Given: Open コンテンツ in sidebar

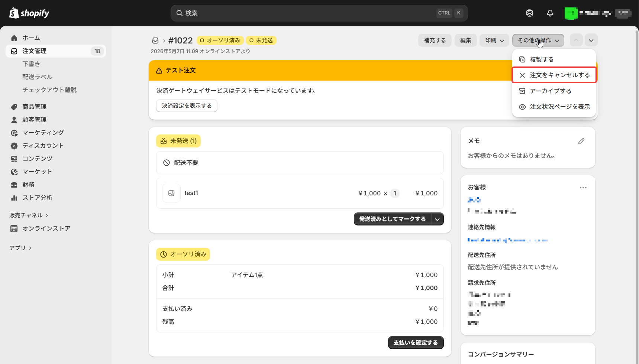Looking at the screenshot, I should point(56,159).
